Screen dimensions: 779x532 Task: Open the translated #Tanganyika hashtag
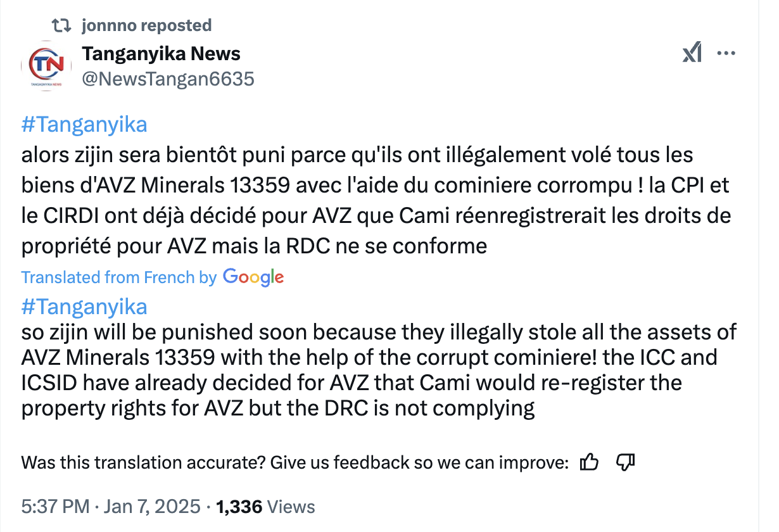84,307
